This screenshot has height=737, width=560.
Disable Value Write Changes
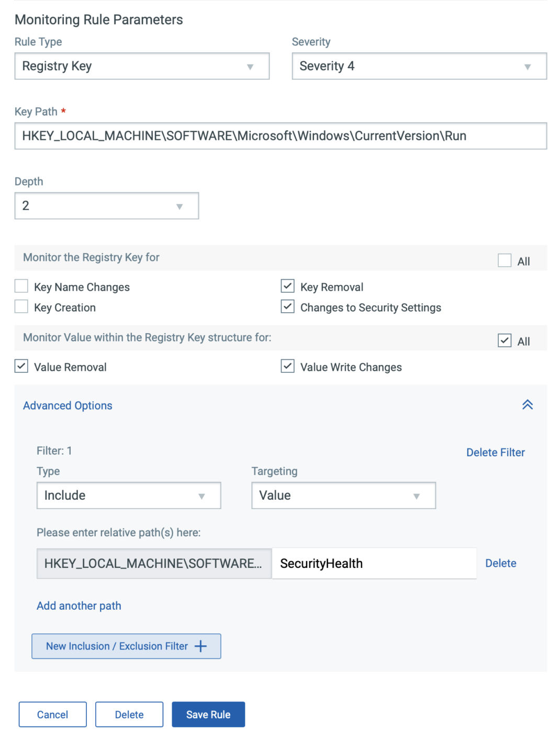point(287,366)
